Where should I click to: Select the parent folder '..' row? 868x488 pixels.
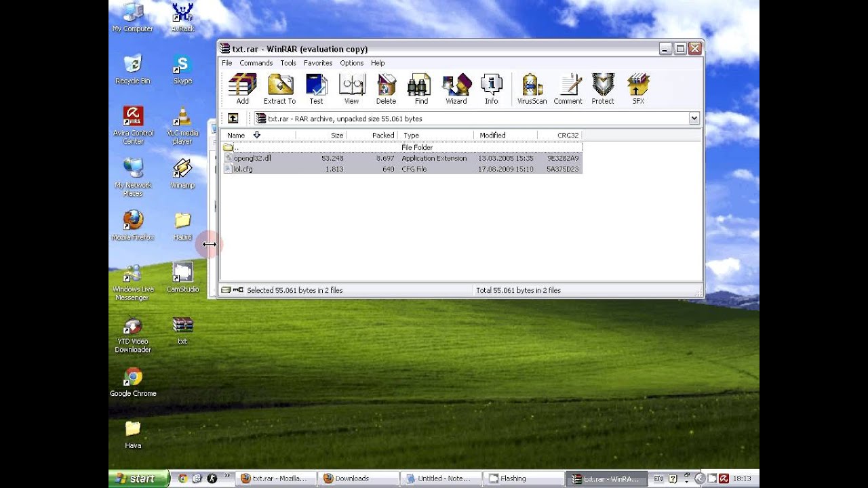point(401,147)
